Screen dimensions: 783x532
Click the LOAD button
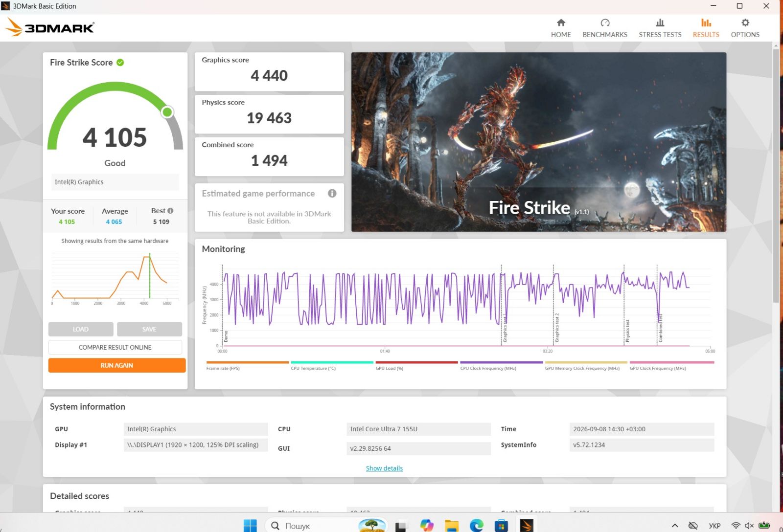(x=81, y=329)
